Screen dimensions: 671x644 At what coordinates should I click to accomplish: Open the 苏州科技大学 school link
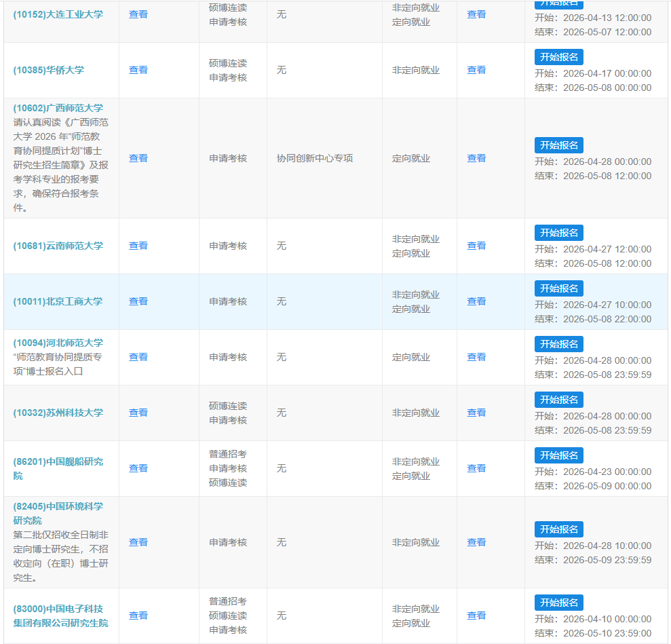tap(58, 413)
